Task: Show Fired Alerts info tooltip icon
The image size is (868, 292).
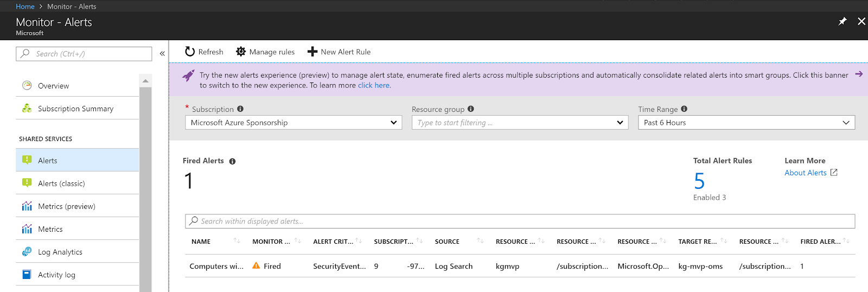Action: 232,161
